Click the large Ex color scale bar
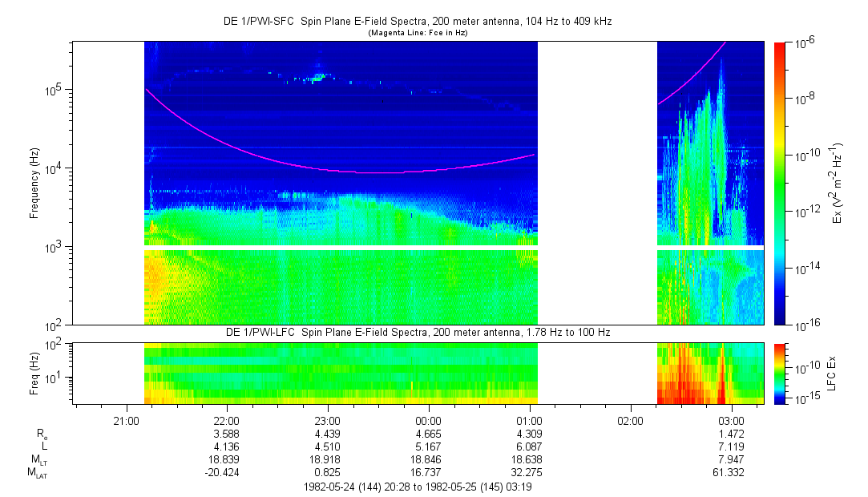The height and width of the screenshot is (497, 868). click(780, 183)
